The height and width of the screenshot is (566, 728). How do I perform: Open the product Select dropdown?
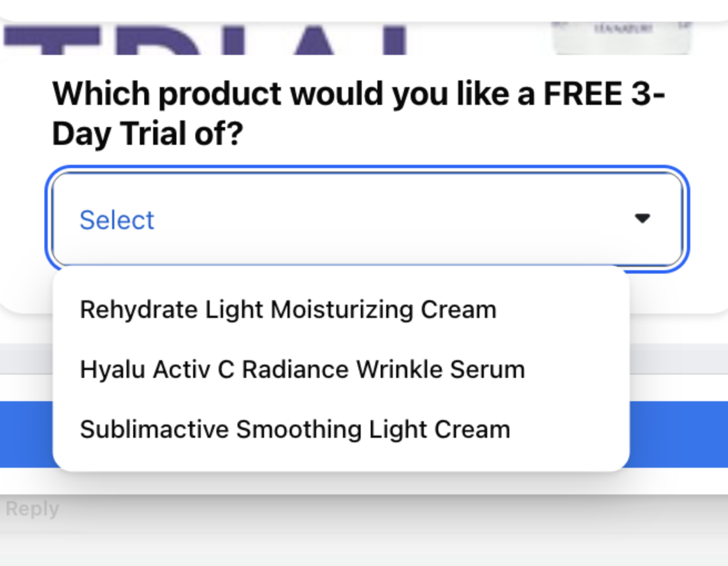(x=366, y=219)
